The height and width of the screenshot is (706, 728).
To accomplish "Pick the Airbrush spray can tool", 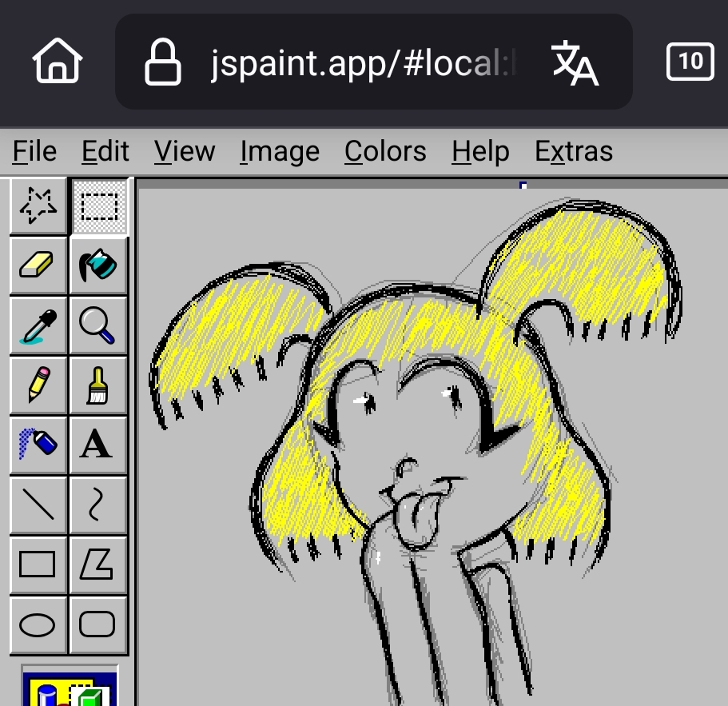I will coord(38,445).
